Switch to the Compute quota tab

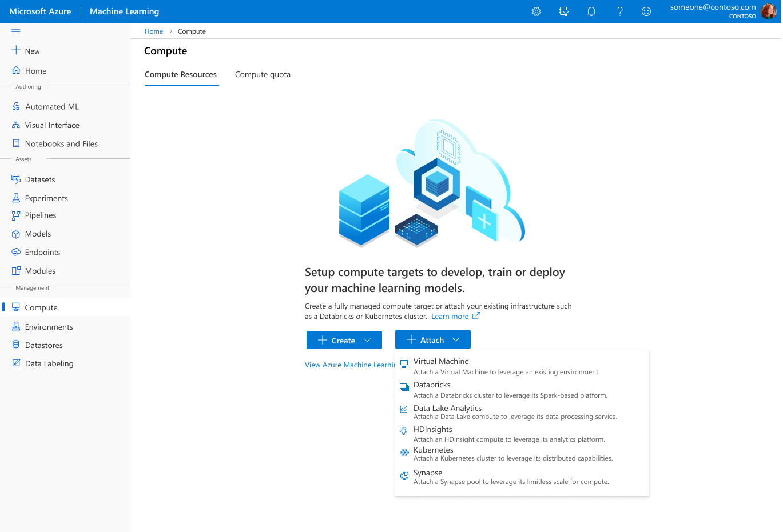pos(263,74)
